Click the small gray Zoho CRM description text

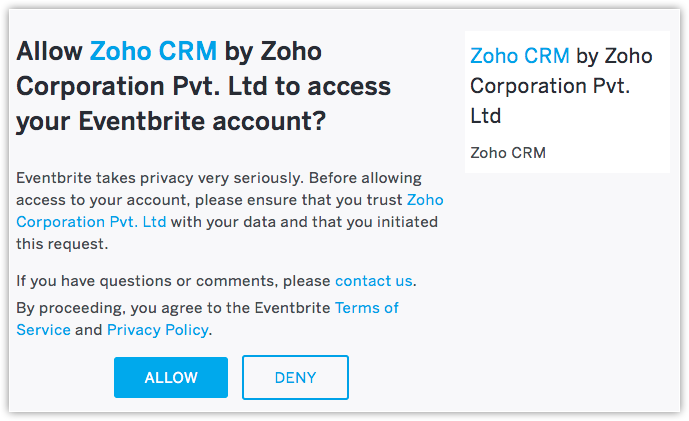point(507,153)
